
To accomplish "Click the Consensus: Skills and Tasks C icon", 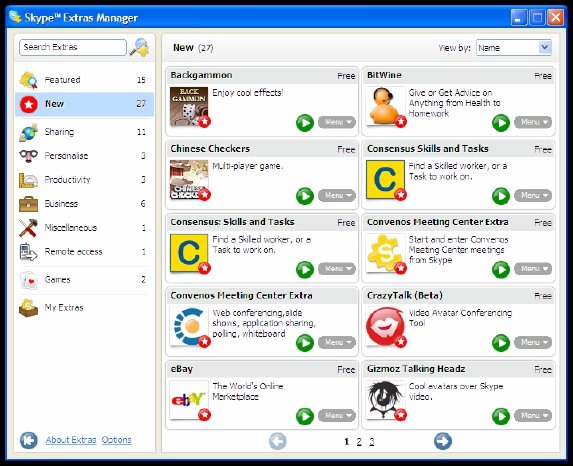I will [189, 253].
